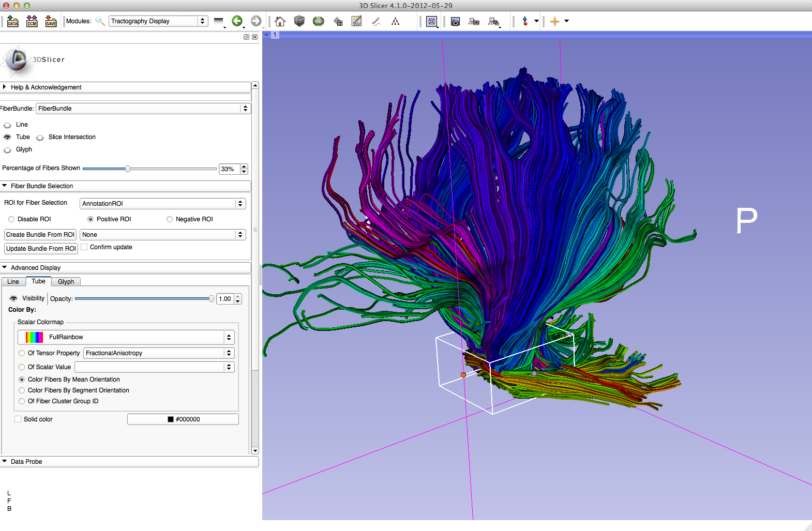Switch to the Glyph tab

[66, 282]
